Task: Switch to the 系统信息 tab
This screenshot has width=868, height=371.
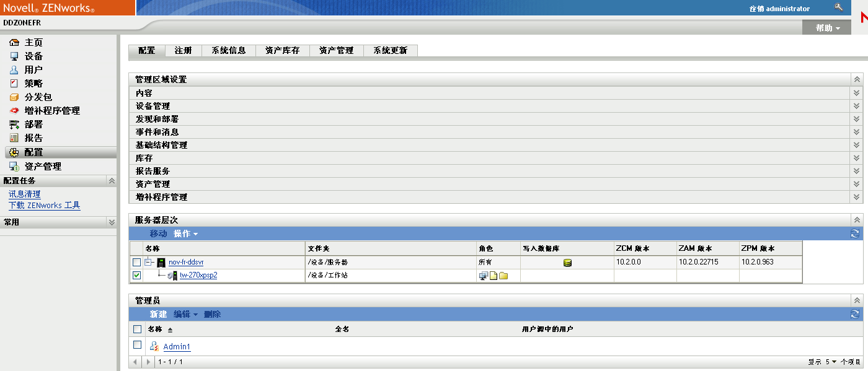Action: pyautogui.click(x=229, y=51)
